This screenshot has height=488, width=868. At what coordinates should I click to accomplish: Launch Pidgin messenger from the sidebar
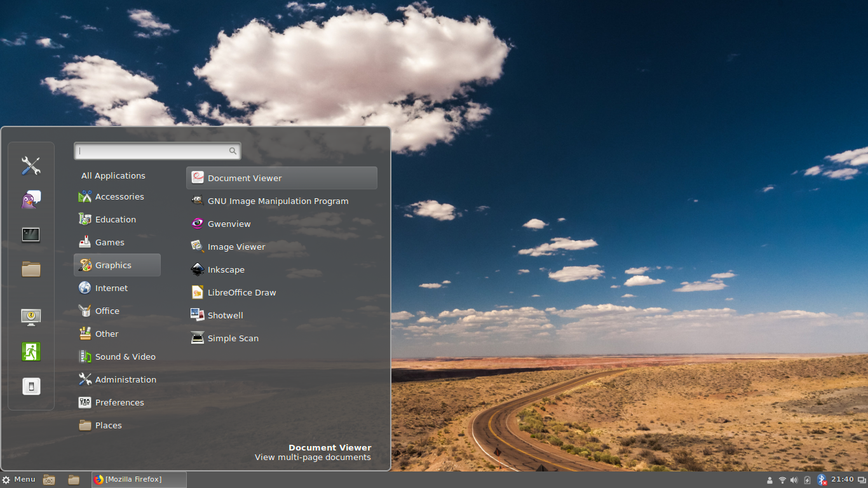pyautogui.click(x=31, y=199)
